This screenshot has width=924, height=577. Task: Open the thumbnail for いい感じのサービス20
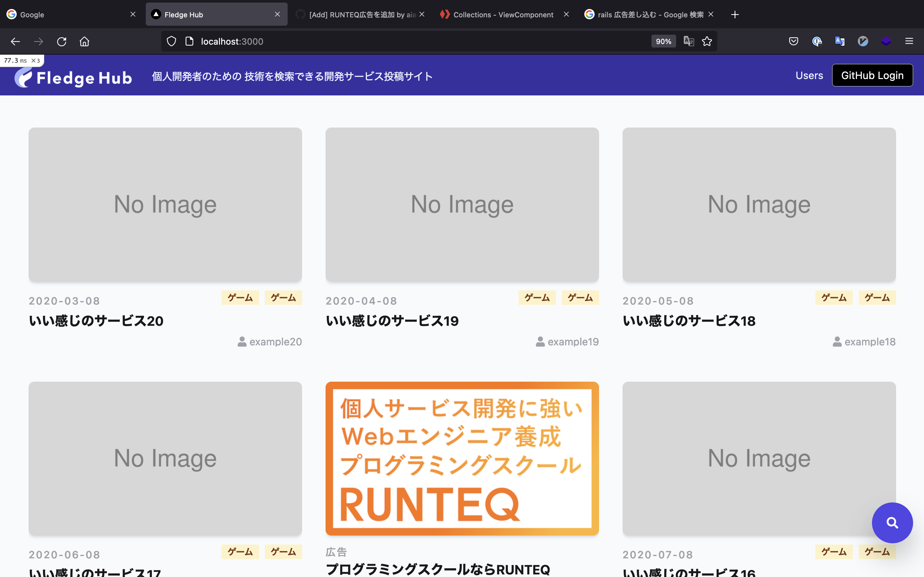165,205
